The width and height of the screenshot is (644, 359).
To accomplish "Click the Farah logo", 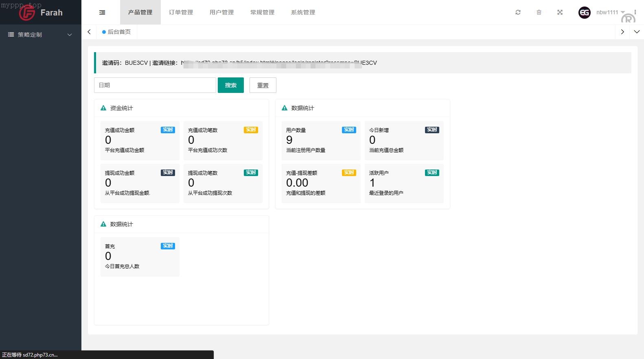I will 41,13.
